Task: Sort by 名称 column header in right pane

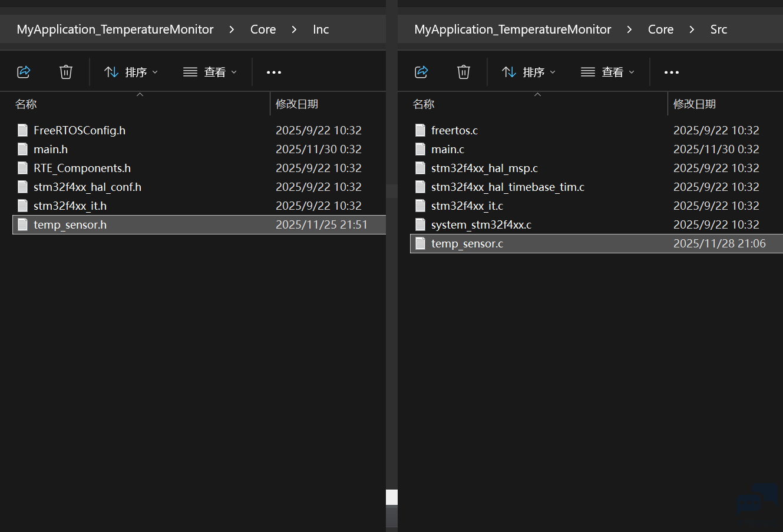Action: [x=424, y=104]
